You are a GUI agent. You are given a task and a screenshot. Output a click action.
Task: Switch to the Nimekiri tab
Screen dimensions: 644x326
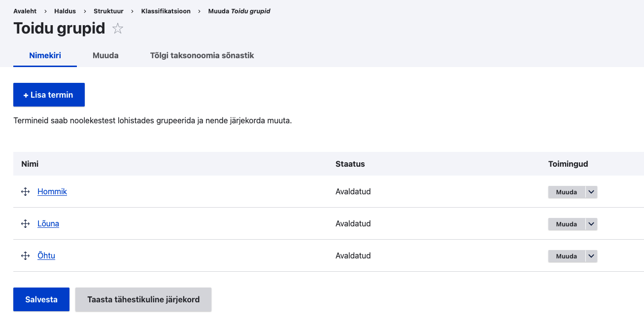pyautogui.click(x=45, y=55)
